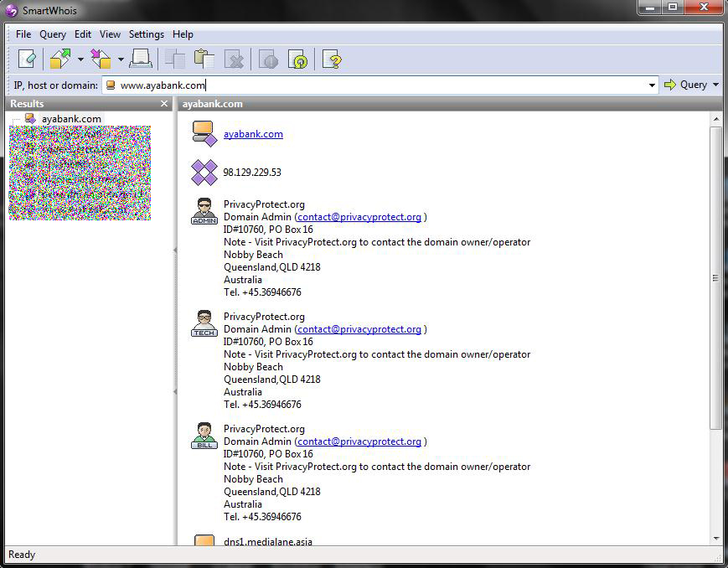Viewport: 728px width, 568px height.
Task: Open the Edit menu
Action: pos(83,34)
